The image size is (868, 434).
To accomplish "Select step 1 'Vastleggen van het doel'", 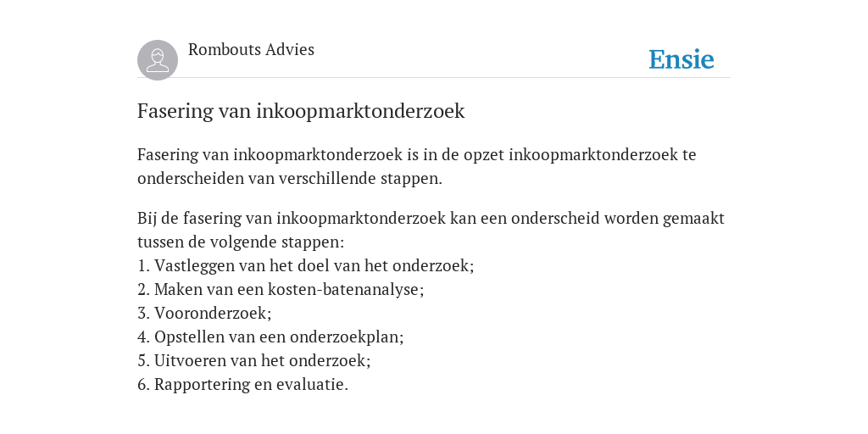I will click(305, 265).
